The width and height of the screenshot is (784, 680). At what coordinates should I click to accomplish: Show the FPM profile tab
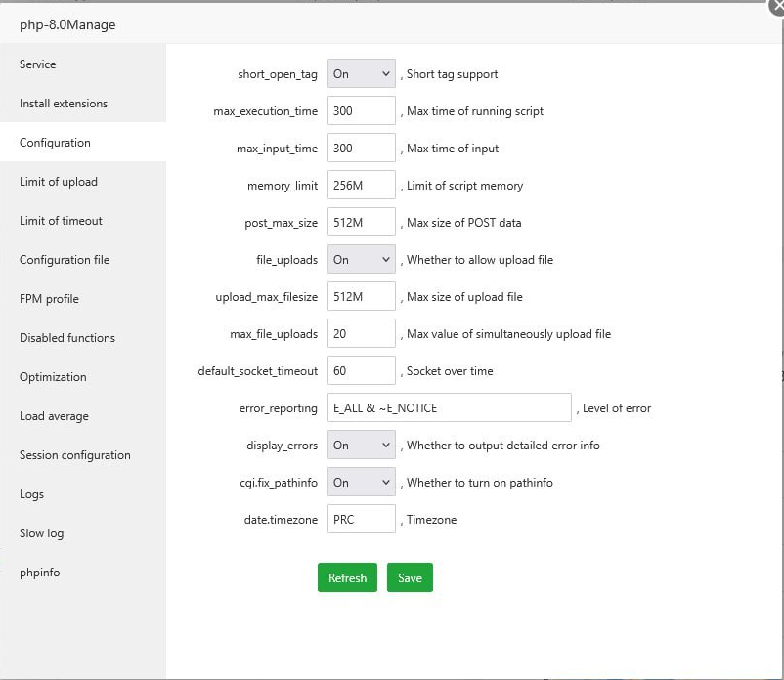click(49, 299)
